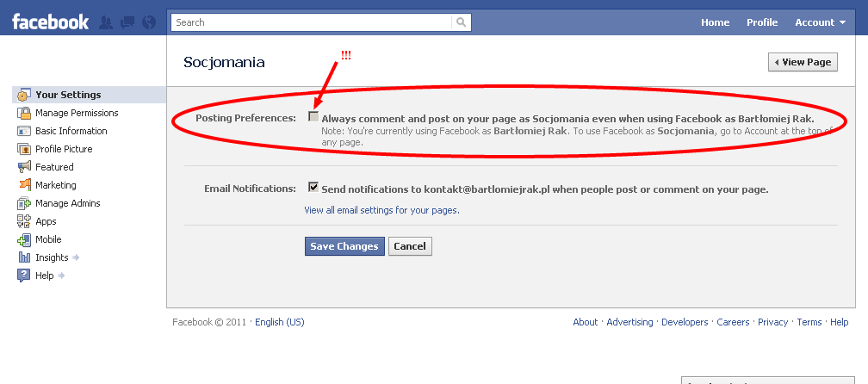The height and width of the screenshot is (384, 868).
Task: Click the Posting Preferences label
Action: tap(245, 118)
